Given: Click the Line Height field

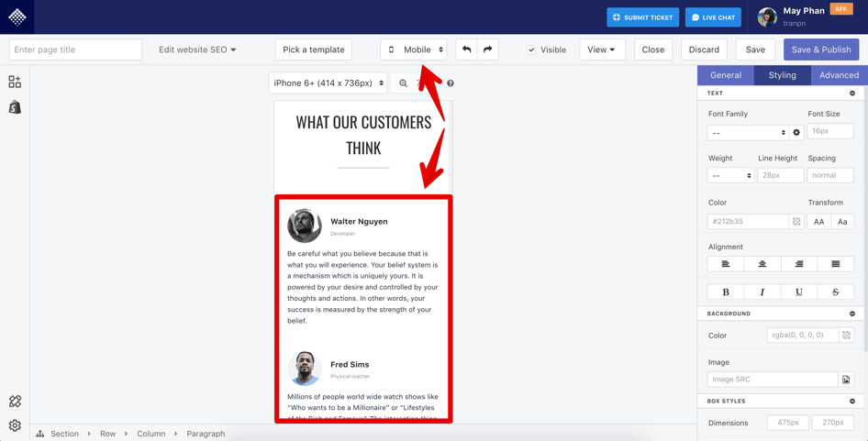Looking at the screenshot, I should click(x=781, y=175).
